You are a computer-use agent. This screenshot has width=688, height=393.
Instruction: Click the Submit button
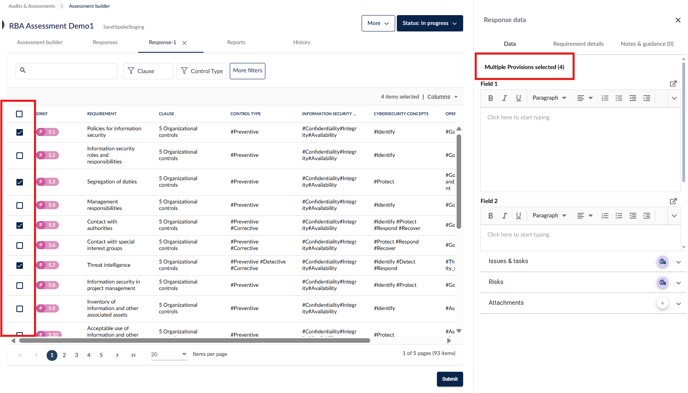point(450,379)
